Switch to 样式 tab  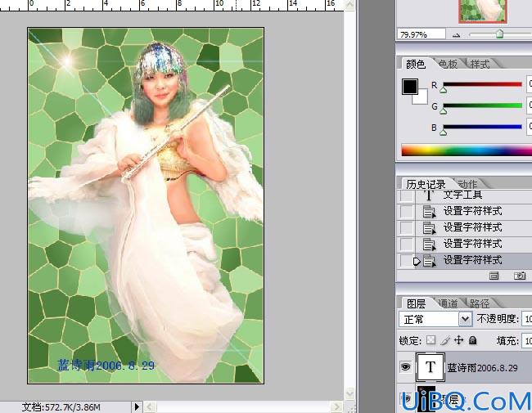coord(480,64)
